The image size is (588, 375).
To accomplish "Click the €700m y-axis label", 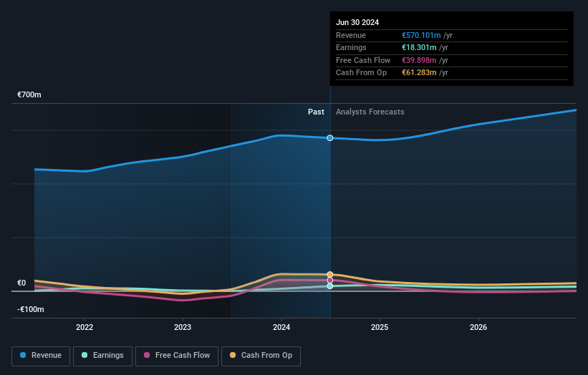I will (x=29, y=94).
